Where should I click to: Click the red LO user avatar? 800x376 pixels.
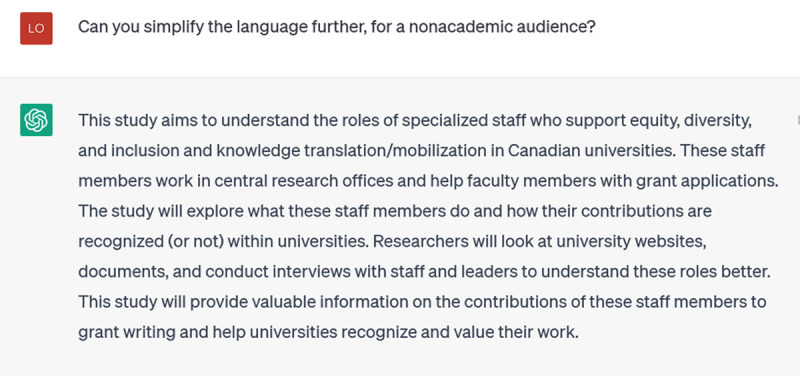point(36,29)
